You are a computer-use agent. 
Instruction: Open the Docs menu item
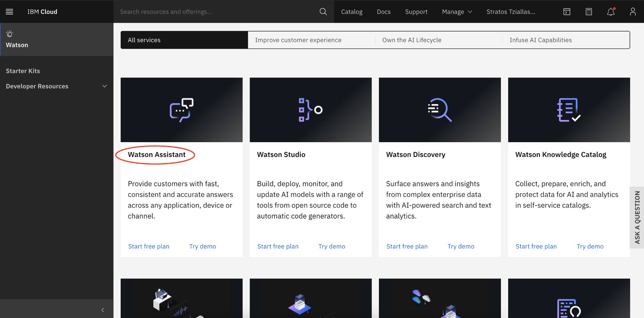point(384,12)
